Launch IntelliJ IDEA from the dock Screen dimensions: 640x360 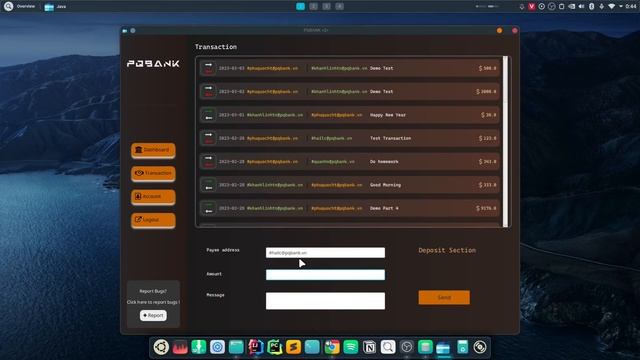[x=256, y=347]
